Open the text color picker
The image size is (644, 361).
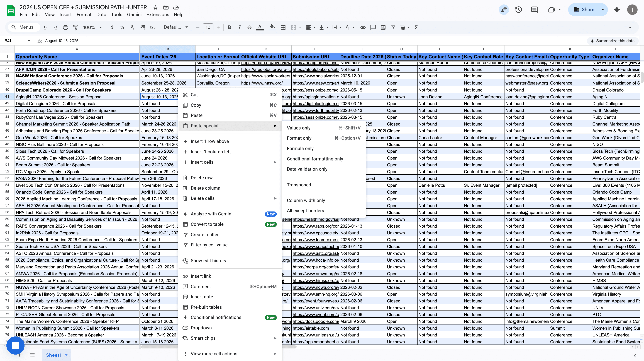tap(260, 27)
